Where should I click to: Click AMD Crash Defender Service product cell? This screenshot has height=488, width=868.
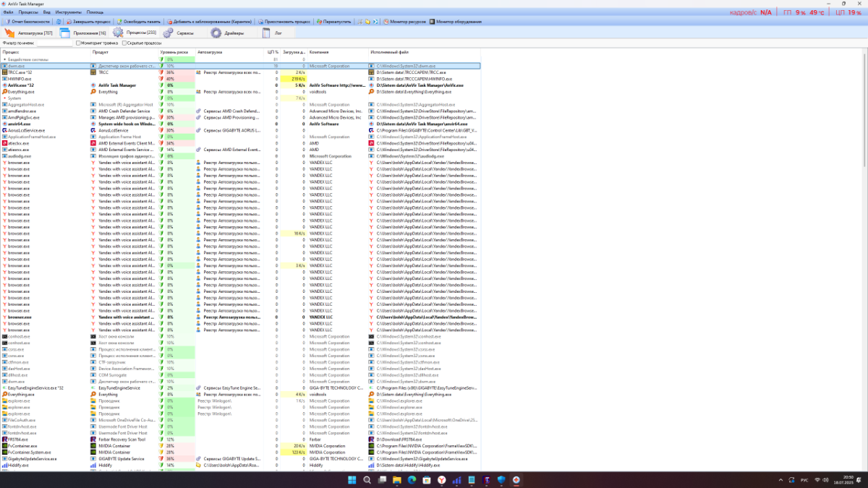[124, 111]
